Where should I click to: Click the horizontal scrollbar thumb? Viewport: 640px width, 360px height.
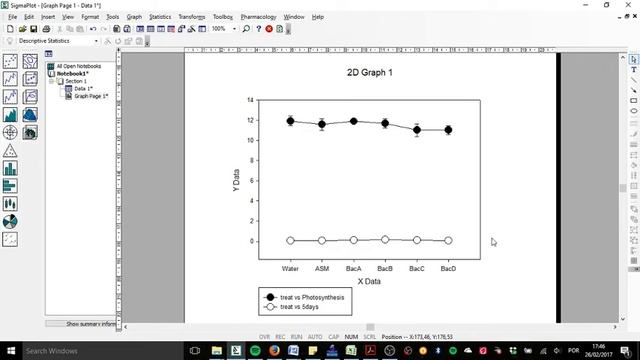point(370,327)
